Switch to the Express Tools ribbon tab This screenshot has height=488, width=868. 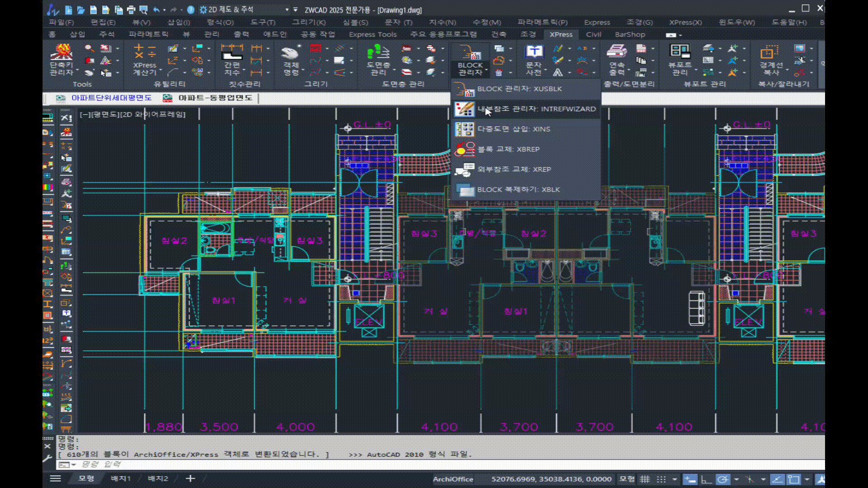click(x=373, y=34)
